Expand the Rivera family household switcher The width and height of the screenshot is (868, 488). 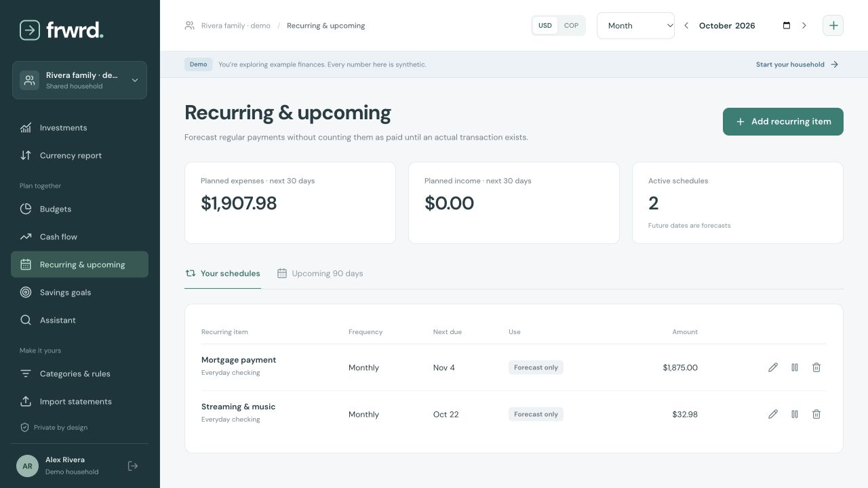point(79,80)
